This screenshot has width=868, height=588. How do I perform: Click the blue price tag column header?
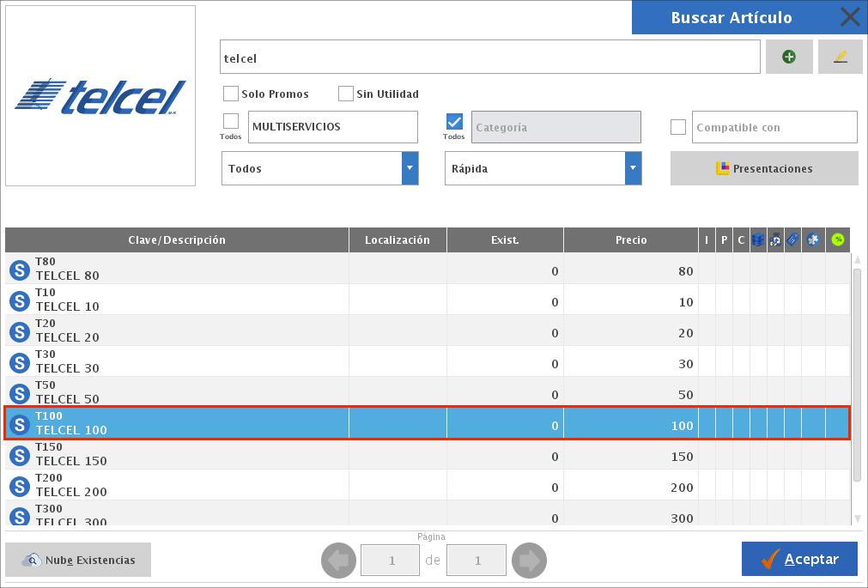[792, 240]
